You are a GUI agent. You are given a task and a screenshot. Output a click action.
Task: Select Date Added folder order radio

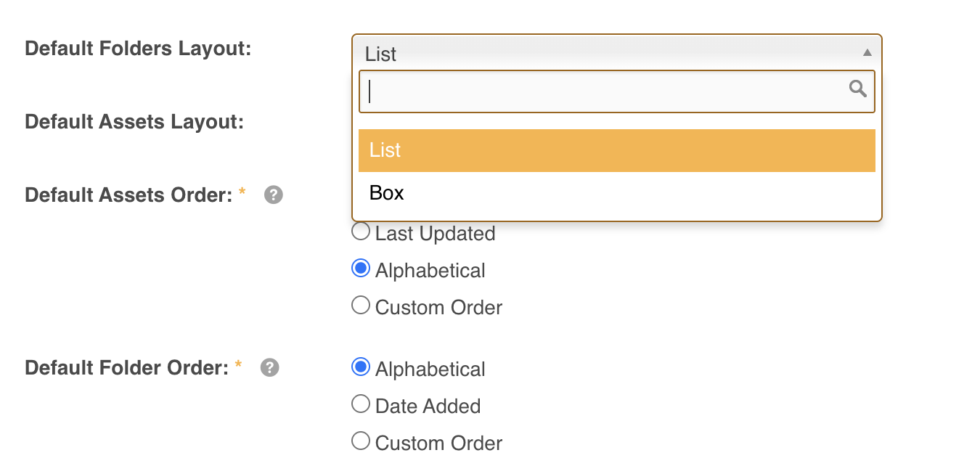click(x=361, y=404)
